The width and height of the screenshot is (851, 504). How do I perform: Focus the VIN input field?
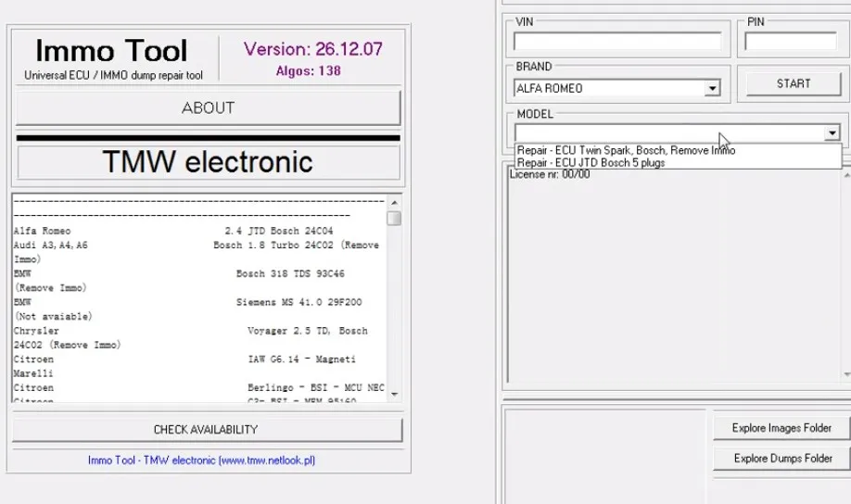616,42
